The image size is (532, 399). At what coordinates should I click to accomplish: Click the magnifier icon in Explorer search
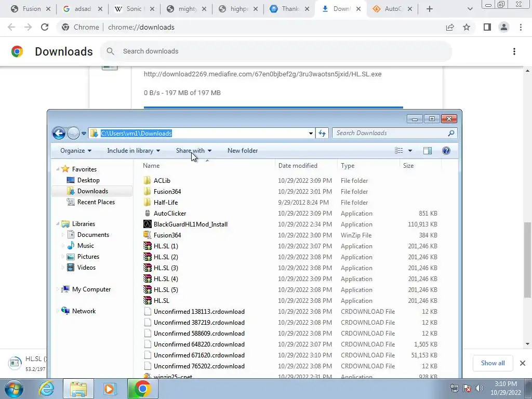(x=451, y=133)
